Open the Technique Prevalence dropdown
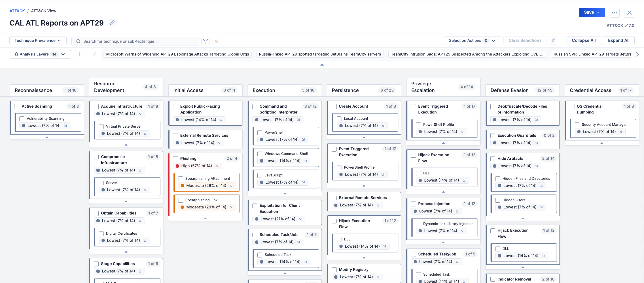This screenshot has width=644, height=283. pyautogui.click(x=38, y=41)
